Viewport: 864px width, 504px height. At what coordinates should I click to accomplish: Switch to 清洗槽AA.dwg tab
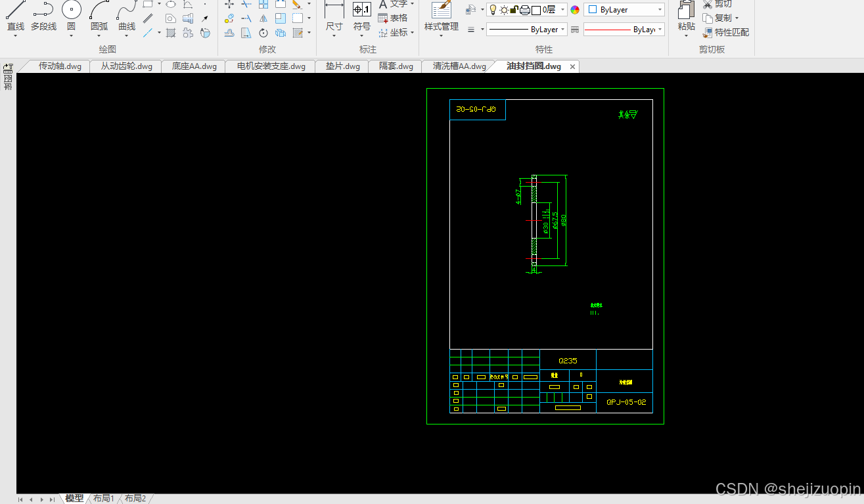(x=459, y=66)
